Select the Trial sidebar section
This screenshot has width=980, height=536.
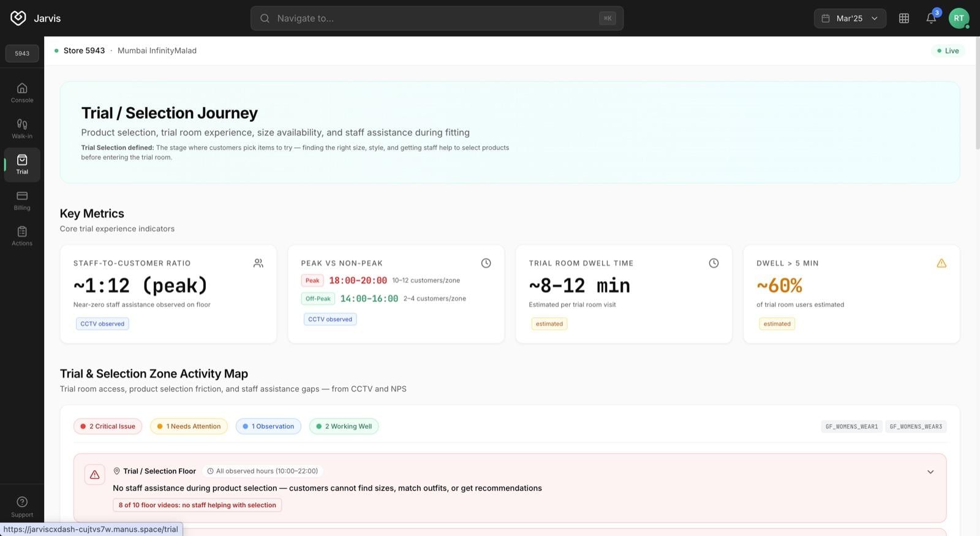[22, 164]
